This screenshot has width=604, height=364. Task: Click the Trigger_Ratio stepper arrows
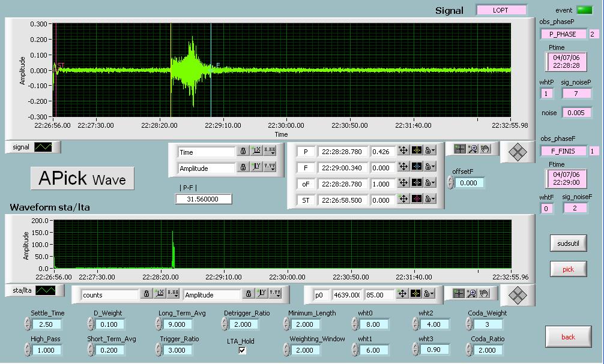[x=159, y=350]
